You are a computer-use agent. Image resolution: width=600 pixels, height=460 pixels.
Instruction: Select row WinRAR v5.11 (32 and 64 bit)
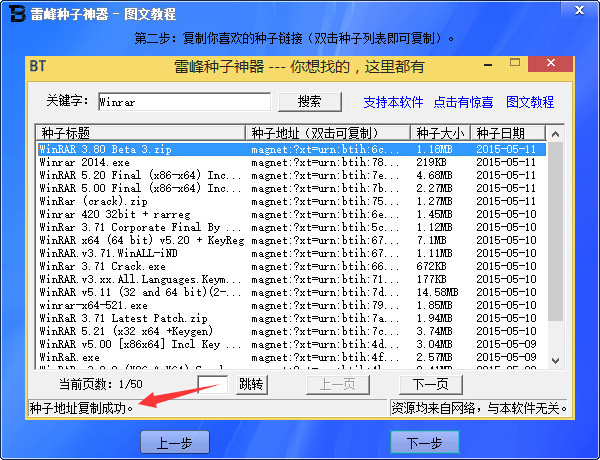292,292
